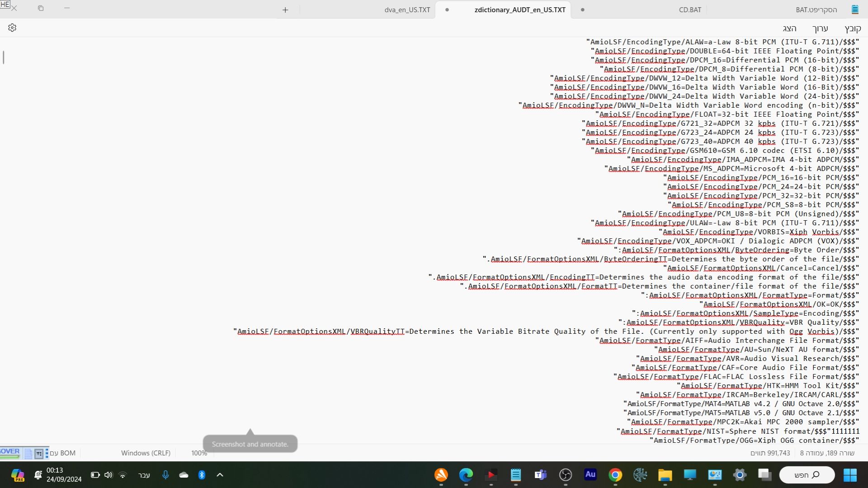Open Control Panel icon in taskbar
Viewport: 868px width, 488px height.
click(x=715, y=475)
